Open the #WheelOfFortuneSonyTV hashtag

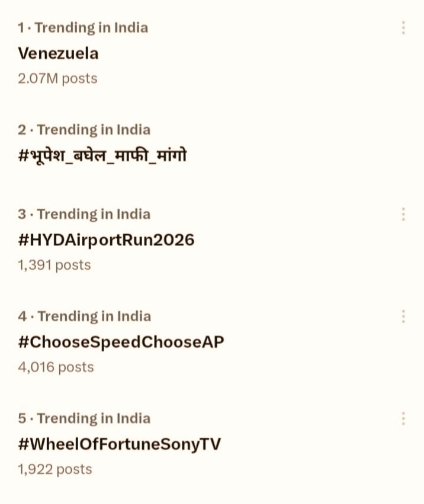pos(119,444)
